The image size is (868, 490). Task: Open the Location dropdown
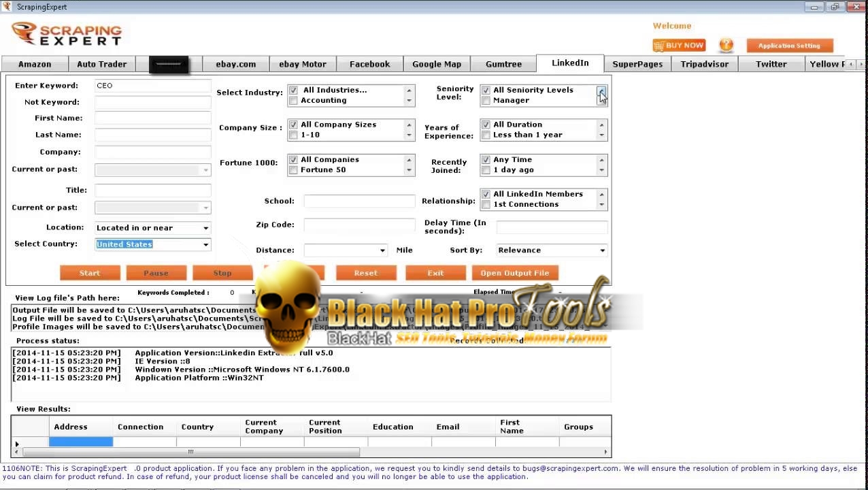tap(205, 228)
